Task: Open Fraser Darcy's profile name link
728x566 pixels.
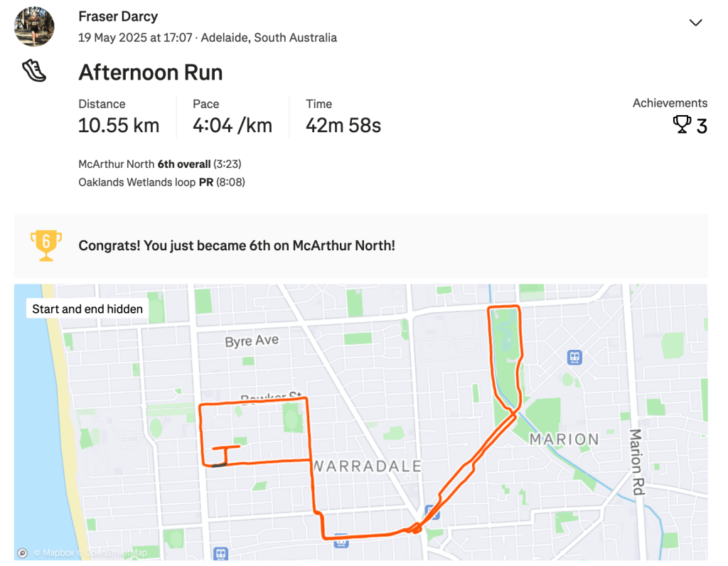Action: (118, 16)
